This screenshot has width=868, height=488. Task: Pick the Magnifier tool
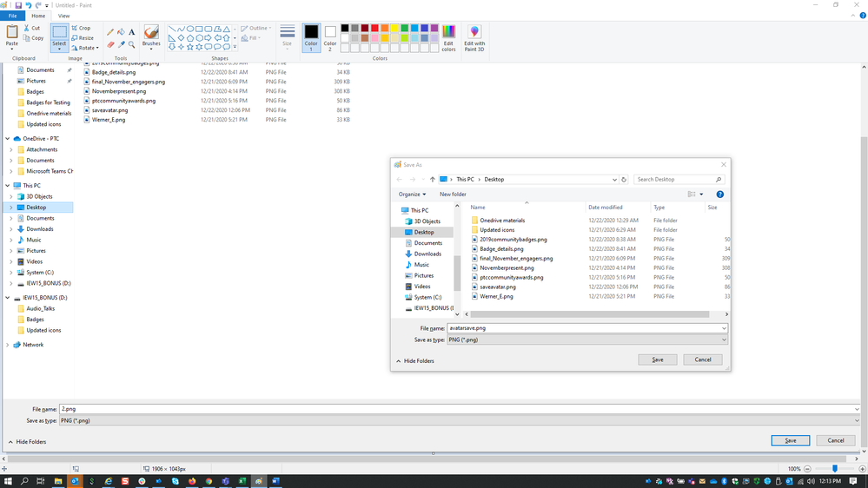pos(132,44)
